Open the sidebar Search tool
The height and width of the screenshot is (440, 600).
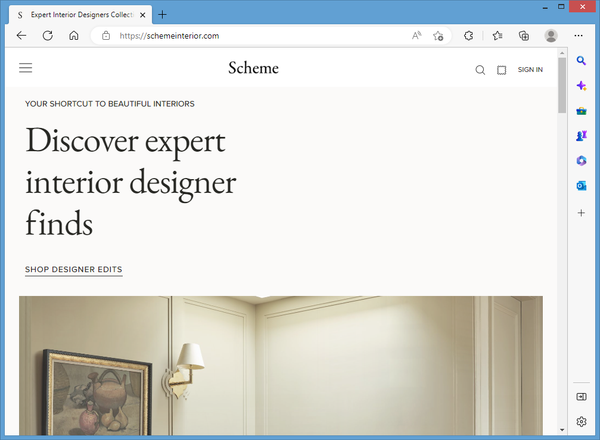(x=581, y=60)
